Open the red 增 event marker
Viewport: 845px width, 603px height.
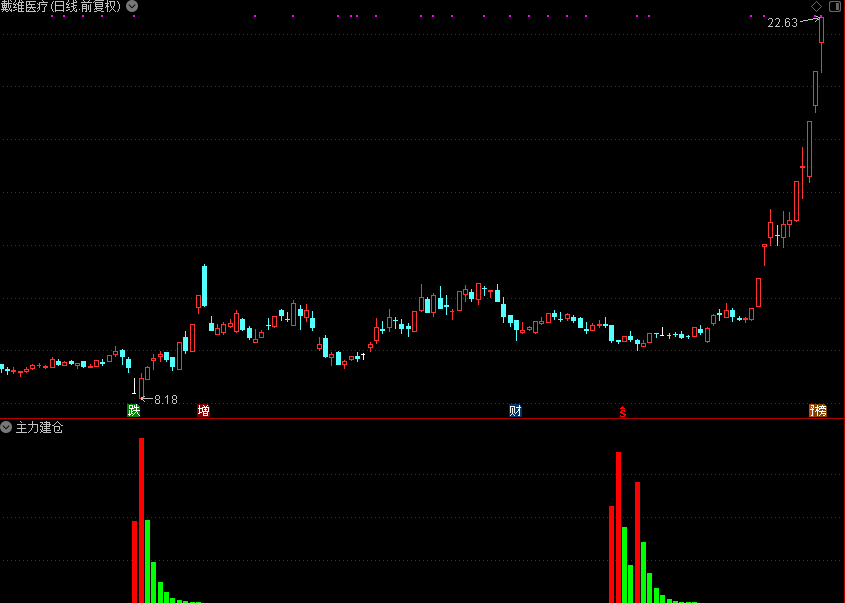[x=203, y=411]
